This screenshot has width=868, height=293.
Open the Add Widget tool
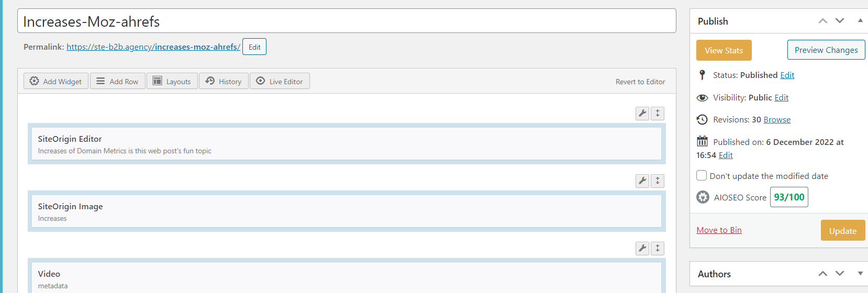tap(56, 81)
